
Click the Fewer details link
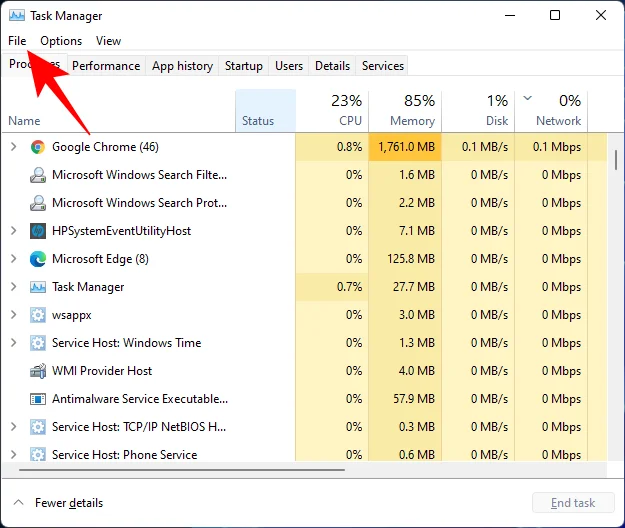point(69,503)
